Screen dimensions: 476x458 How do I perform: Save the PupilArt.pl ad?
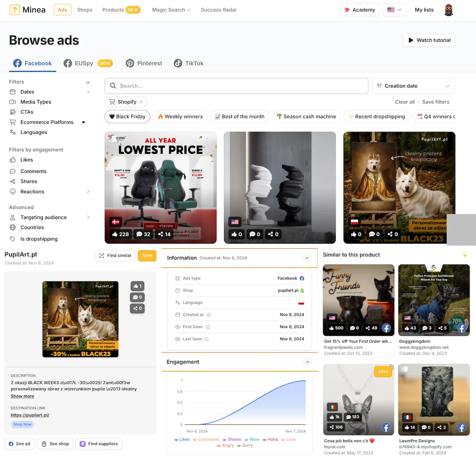(x=147, y=256)
